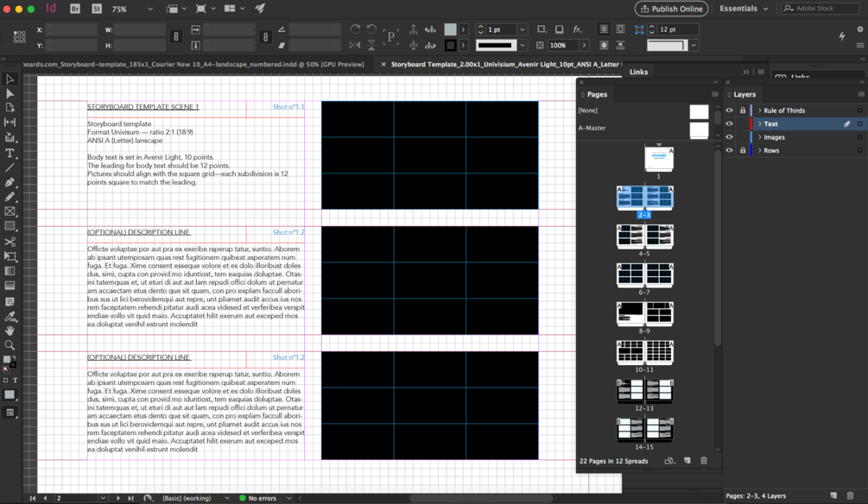868x504 pixels.
Task: Expand the Text layer
Action: (759, 124)
